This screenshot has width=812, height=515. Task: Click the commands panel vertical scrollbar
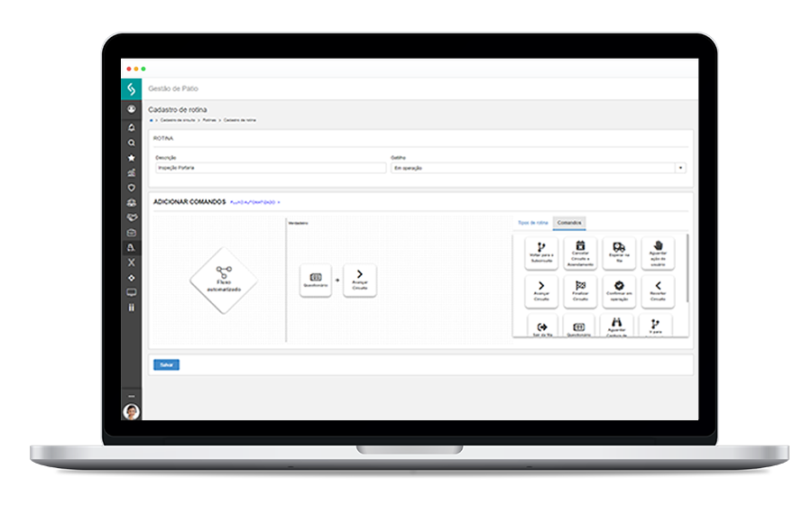click(x=687, y=269)
